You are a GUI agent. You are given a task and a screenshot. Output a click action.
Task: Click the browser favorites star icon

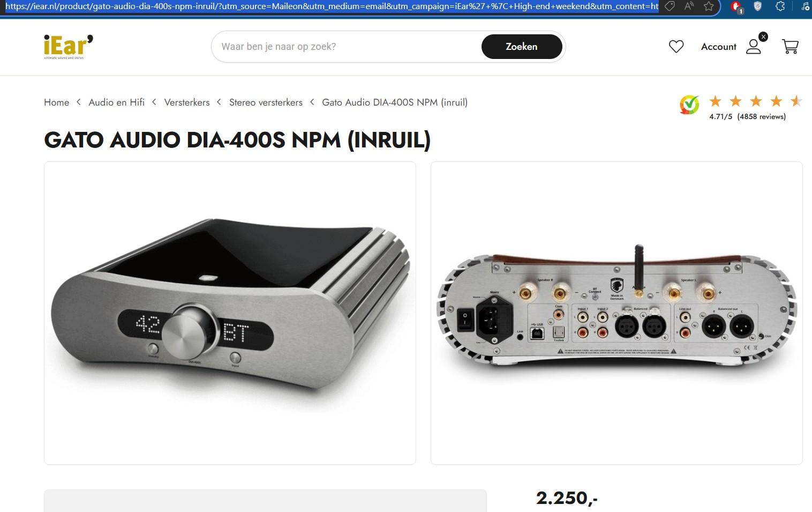click(x=709, y=6)
